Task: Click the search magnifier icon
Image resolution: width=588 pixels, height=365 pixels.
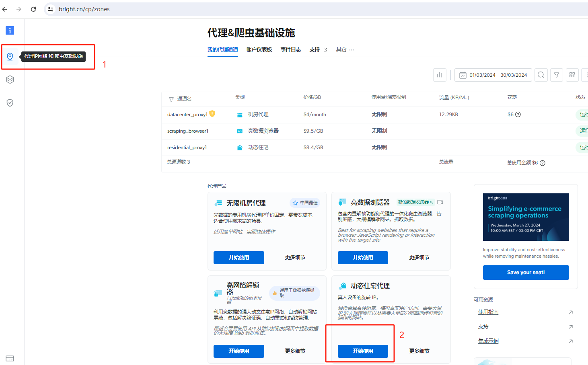Action: 541,75
